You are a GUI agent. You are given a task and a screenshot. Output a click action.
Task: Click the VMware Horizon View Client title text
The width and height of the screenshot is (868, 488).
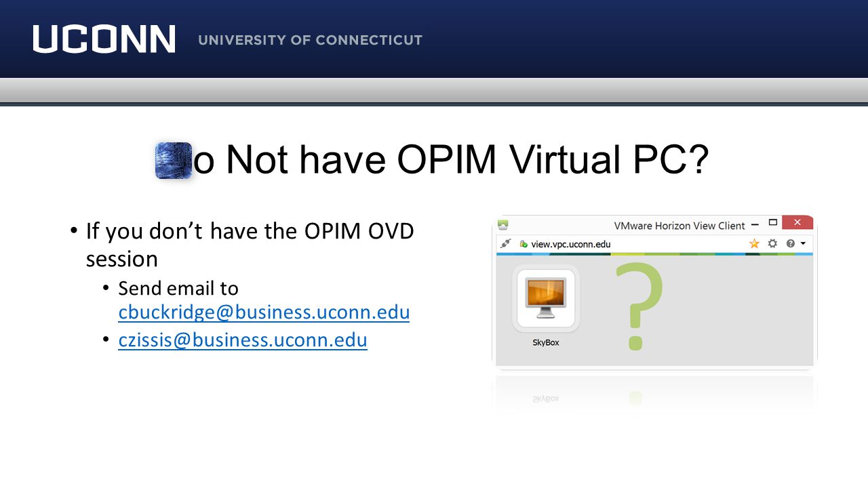click(679, 226)
